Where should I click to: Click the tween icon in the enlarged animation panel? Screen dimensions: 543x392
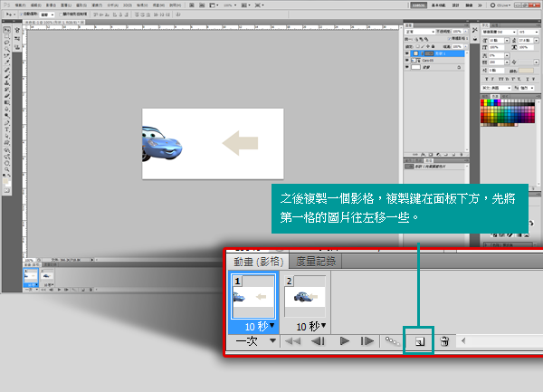(393, 341)
